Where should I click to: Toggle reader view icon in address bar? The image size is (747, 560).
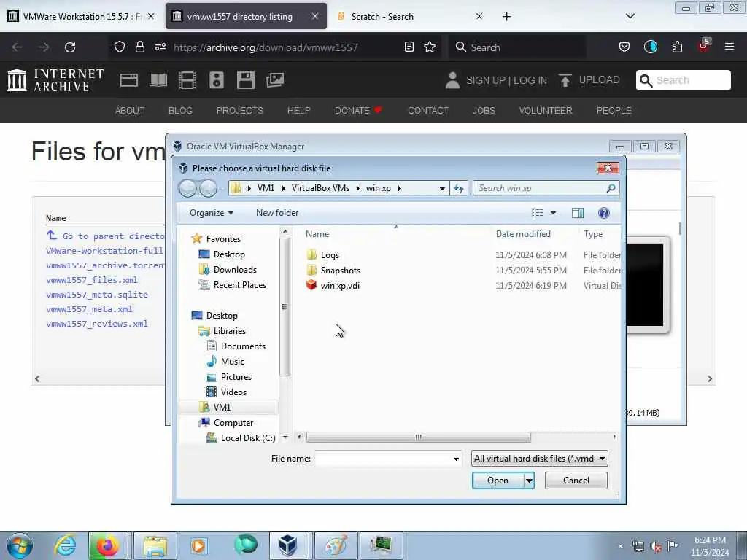click(x=409, y=47)
